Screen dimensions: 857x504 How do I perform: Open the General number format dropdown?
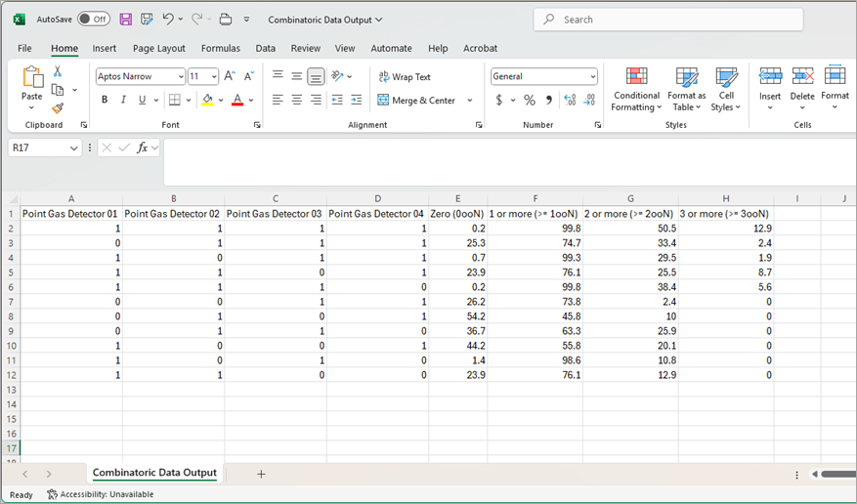[x=592, y=76]
